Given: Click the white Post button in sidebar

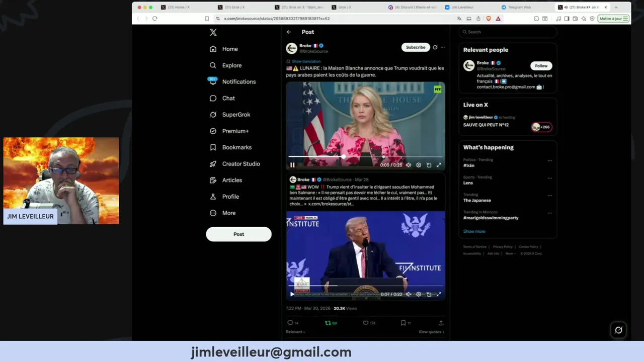Looking at the screenshot, I should [238, 234].
